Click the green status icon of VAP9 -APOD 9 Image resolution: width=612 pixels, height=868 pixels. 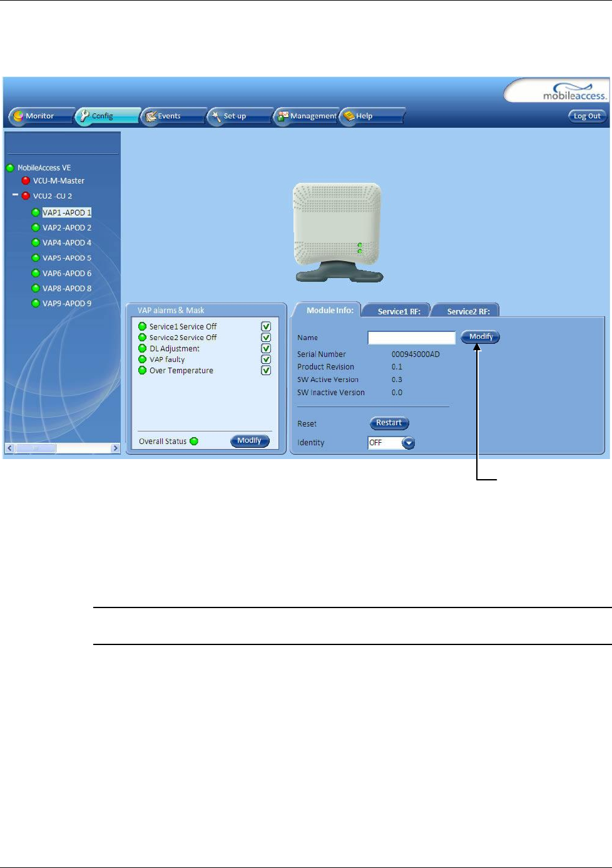tap(36, 303)
